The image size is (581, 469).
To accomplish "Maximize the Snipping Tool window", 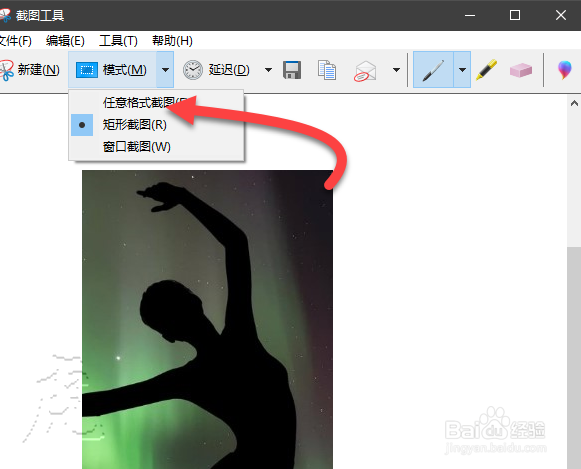I will point(515,15).
